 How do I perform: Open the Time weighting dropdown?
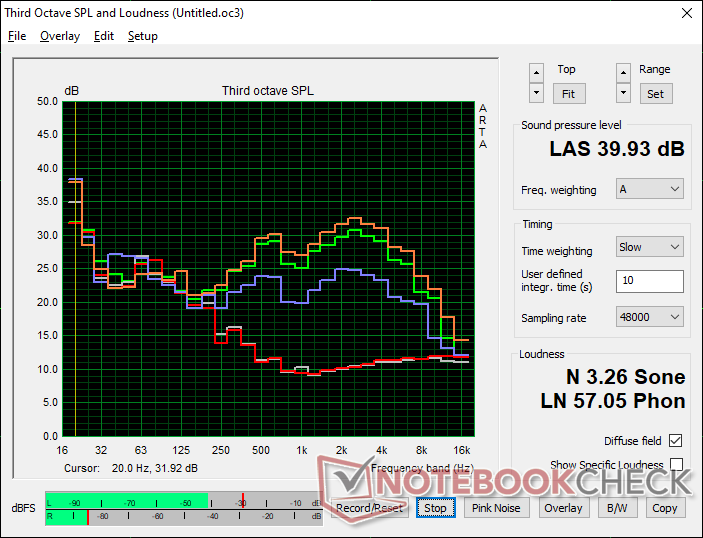(x=650, y=247)
